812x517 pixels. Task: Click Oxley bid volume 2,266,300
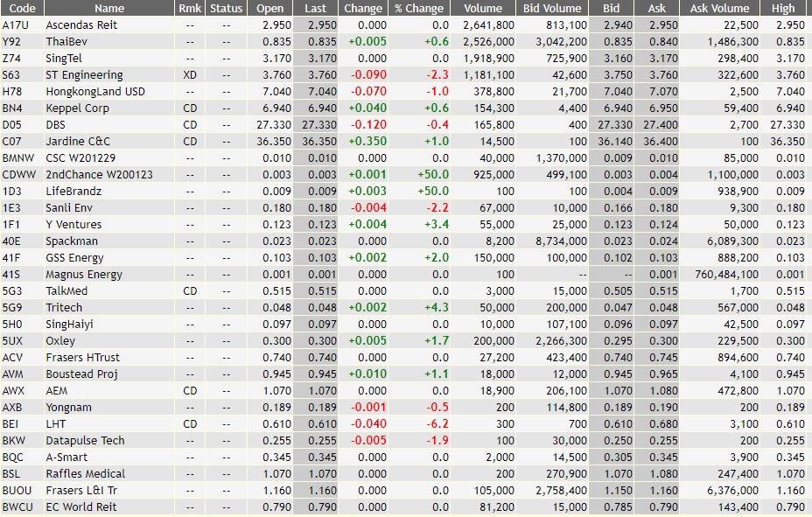click(562, 341)
